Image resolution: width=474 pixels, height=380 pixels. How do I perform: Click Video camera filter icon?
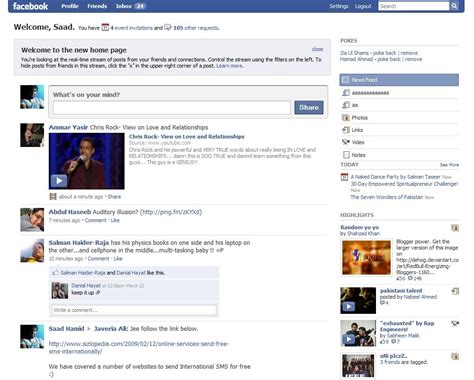[346, 142]
